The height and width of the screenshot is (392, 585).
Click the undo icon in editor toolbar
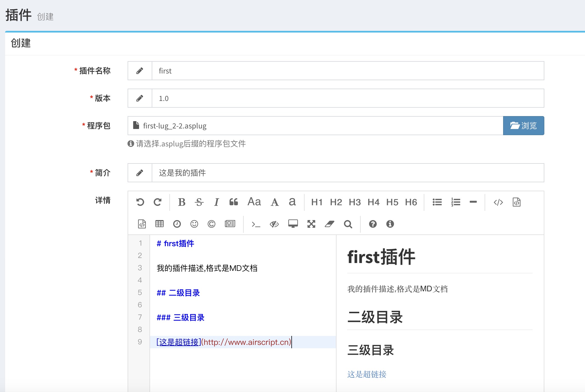coord(140,202)
